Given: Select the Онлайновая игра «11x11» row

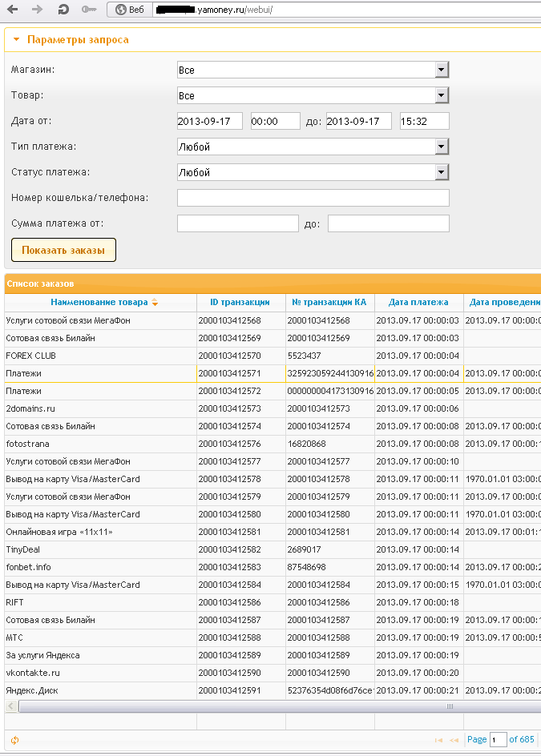Looking at the screenshot, I should tap(273, 532).
